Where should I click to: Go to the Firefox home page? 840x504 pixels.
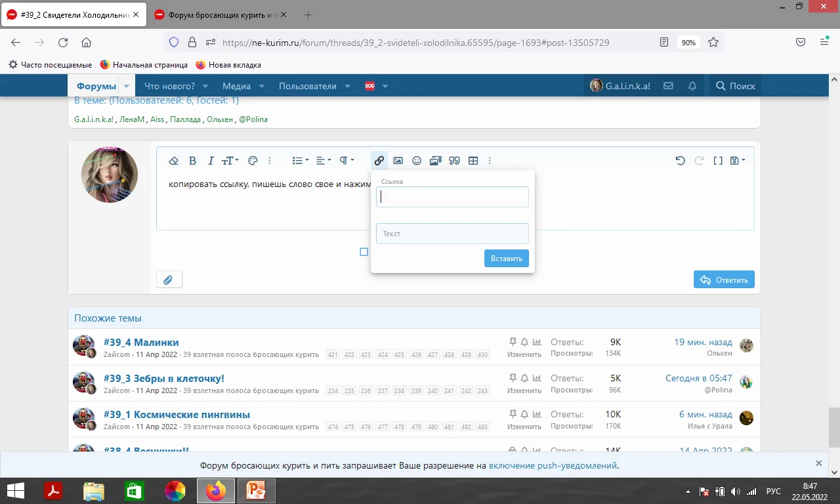point(86,43)
